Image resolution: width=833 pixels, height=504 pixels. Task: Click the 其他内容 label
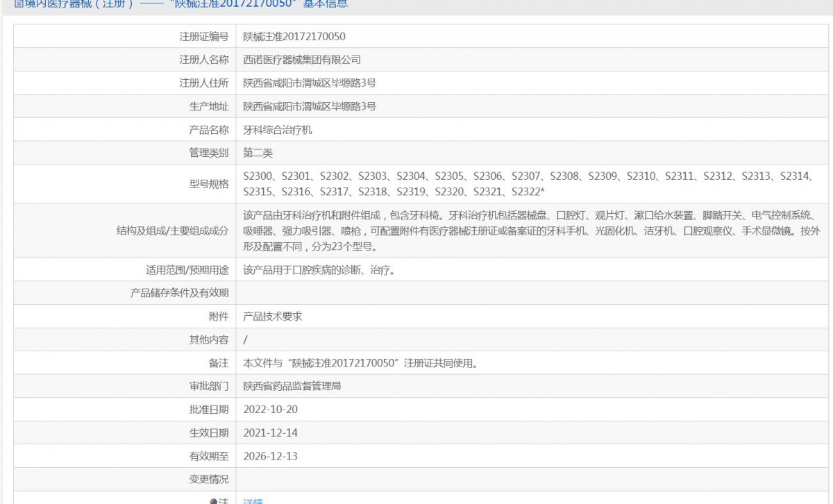[x=208, y=339]
